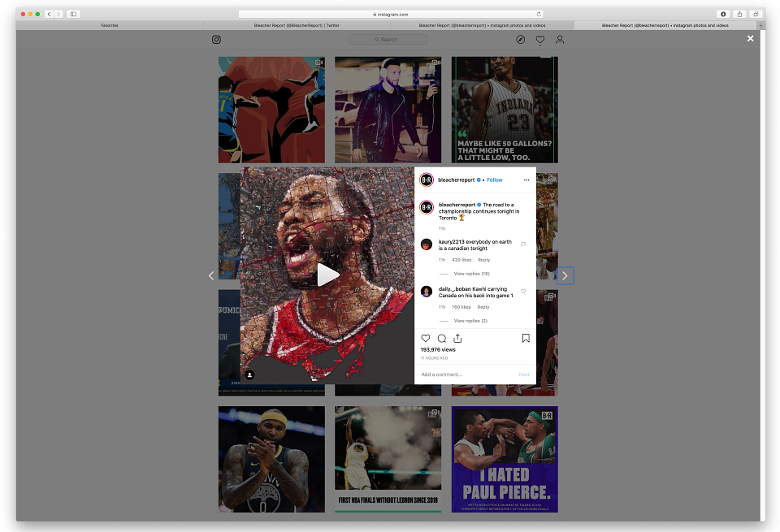
Task: Open daily._.boban's profile avatar
Action: click(x=427, y=292)
